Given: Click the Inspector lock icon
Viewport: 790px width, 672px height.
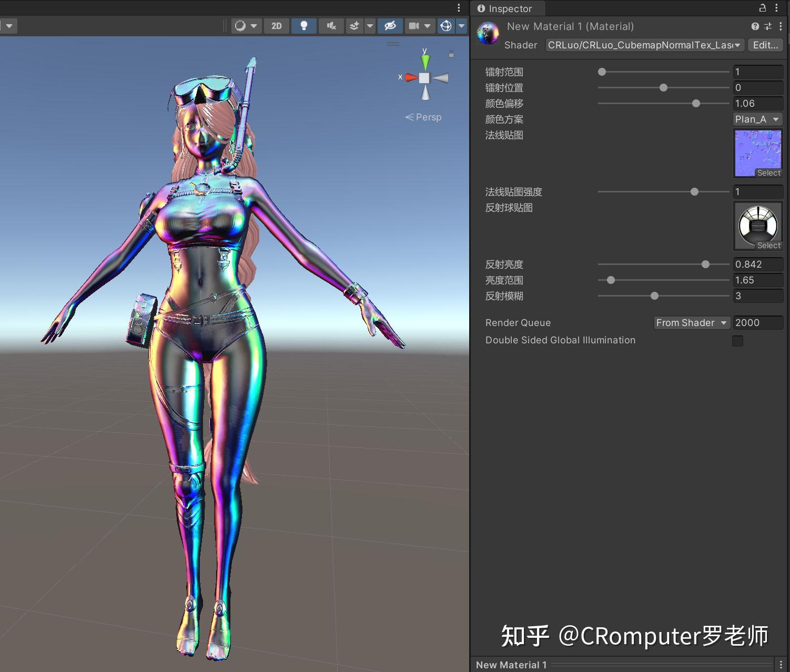Looking at the screenshot, I should (763, 8).
